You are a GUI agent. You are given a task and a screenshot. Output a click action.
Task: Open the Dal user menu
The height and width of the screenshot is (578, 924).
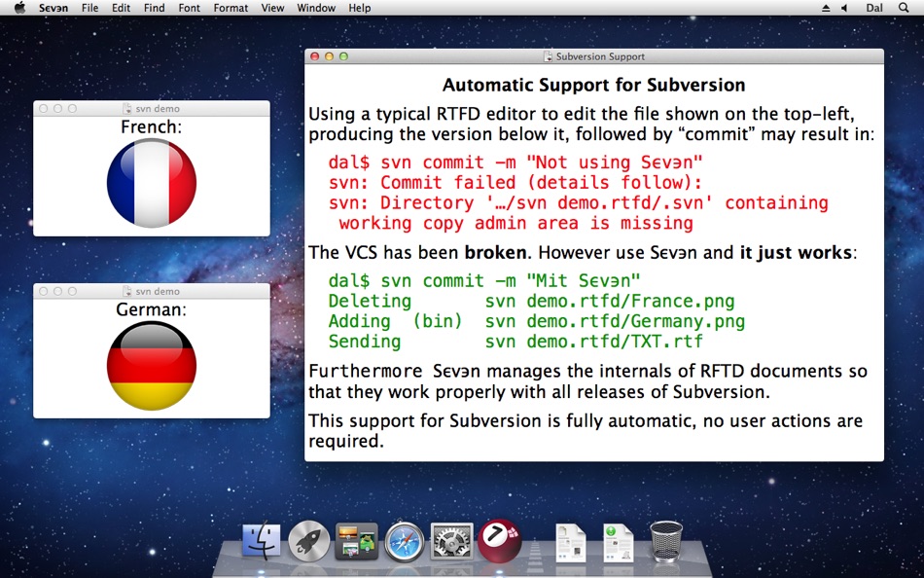[874, 8]
